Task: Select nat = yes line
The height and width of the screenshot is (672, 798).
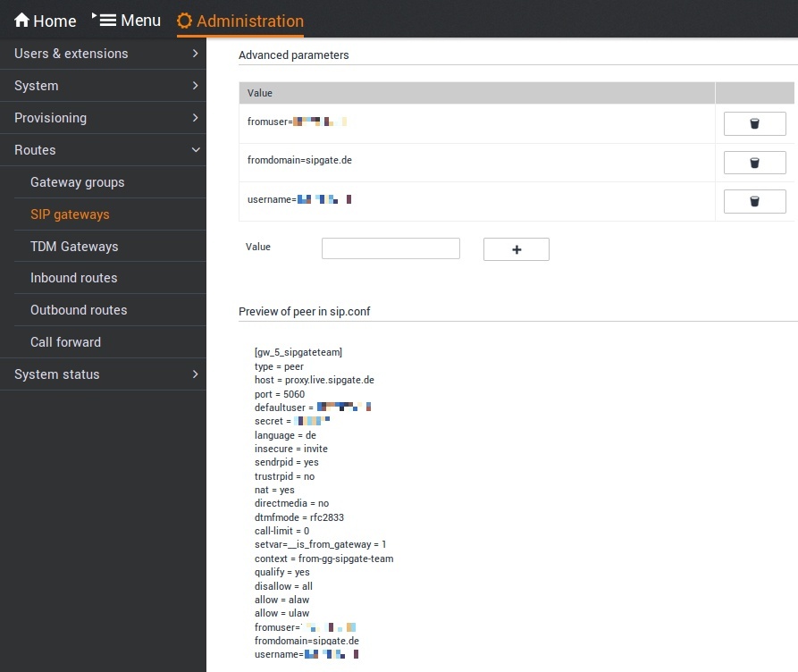Action: pyautogui.click(x=274, y=490)
